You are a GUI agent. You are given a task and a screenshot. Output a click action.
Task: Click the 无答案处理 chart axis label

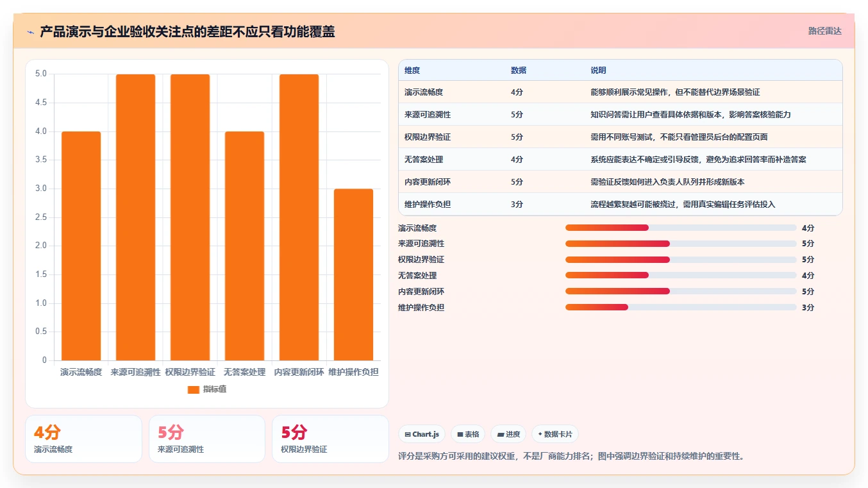pos(244,372)
